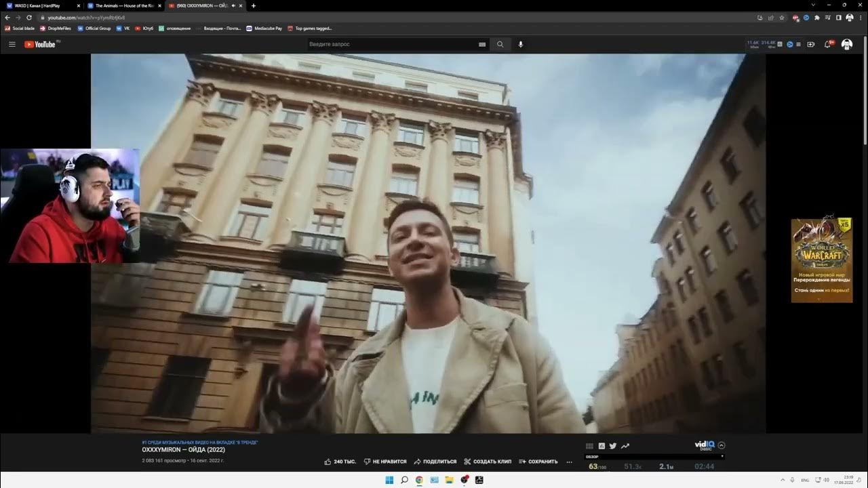Bookmark this page with the star

point(782,18)
